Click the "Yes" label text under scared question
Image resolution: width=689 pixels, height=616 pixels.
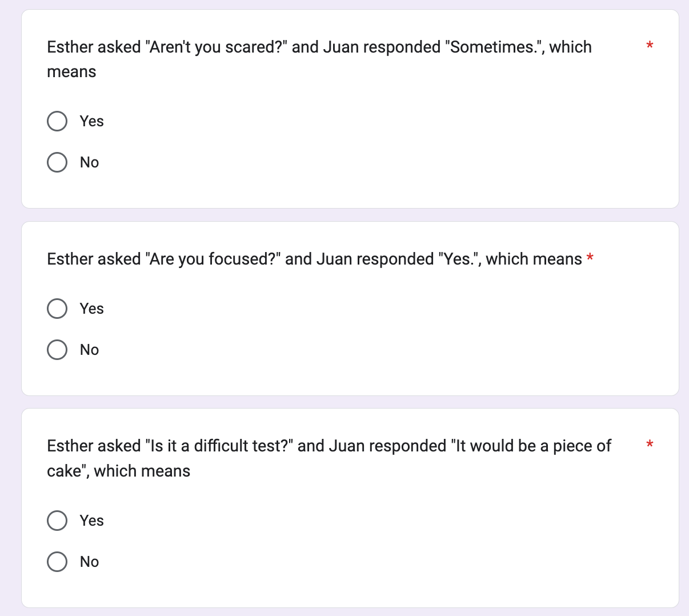coord(92,121)
